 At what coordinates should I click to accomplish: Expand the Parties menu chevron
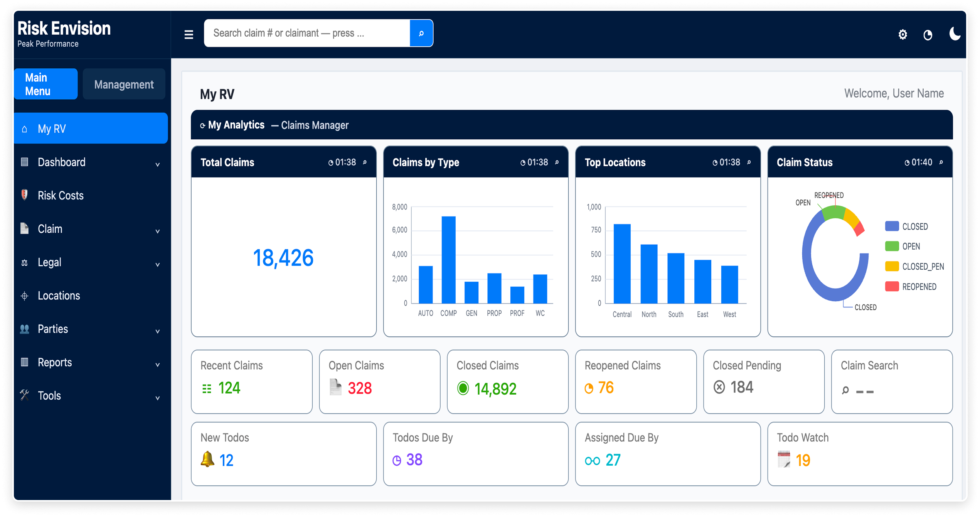coord(157,331)
